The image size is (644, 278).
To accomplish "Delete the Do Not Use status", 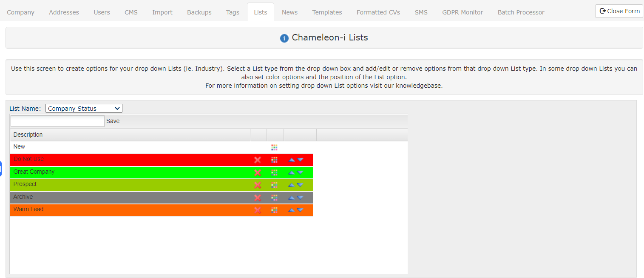I will click(x=257, y=160).
